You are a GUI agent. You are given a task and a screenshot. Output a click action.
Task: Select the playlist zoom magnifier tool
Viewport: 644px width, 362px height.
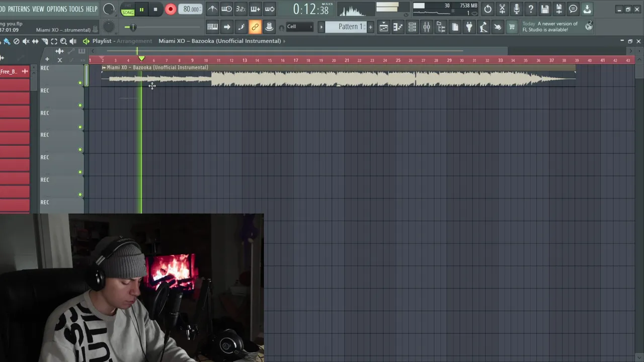click(x=63, y=41)
